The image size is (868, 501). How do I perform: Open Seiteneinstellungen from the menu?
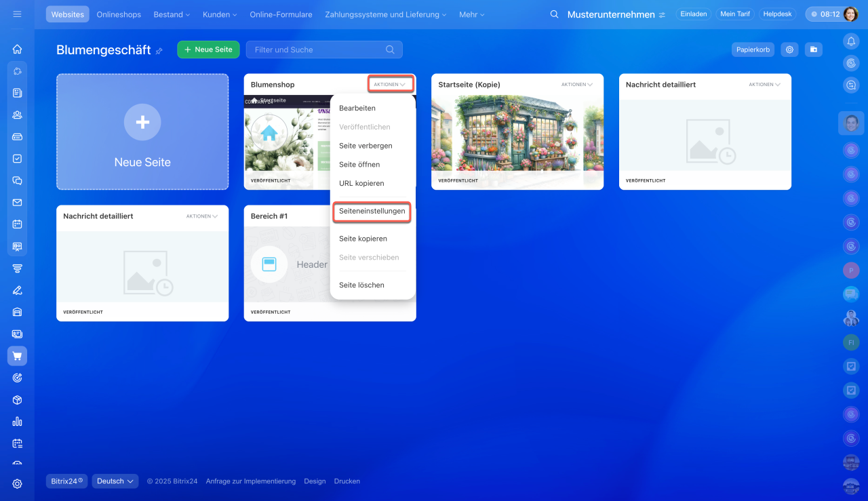pos(372,212)
